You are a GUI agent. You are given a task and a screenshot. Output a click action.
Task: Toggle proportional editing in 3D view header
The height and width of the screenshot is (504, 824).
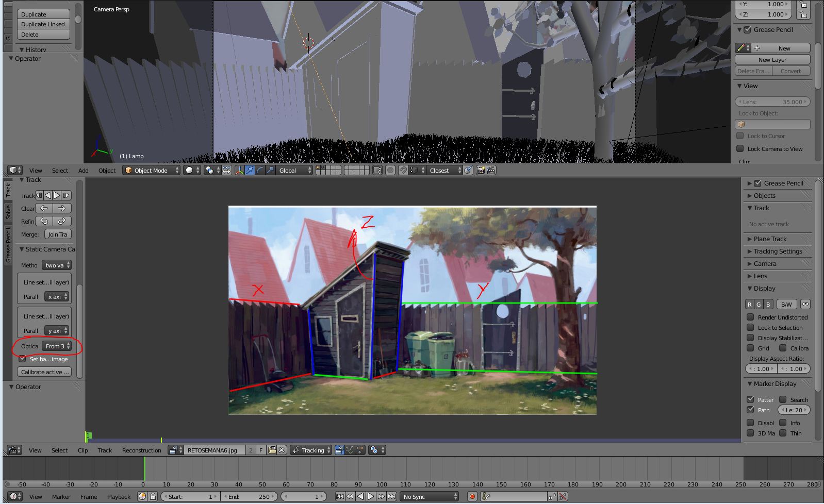click(390, 170)
